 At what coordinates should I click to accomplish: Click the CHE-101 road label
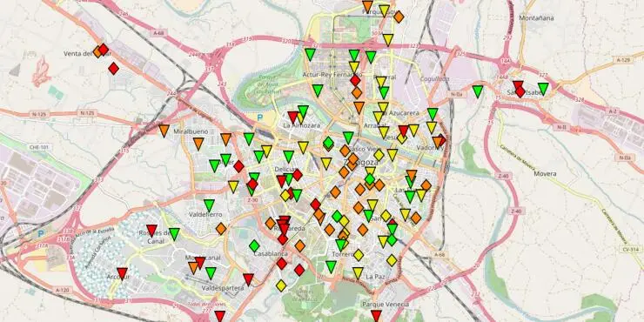click(x=38, y=146)
